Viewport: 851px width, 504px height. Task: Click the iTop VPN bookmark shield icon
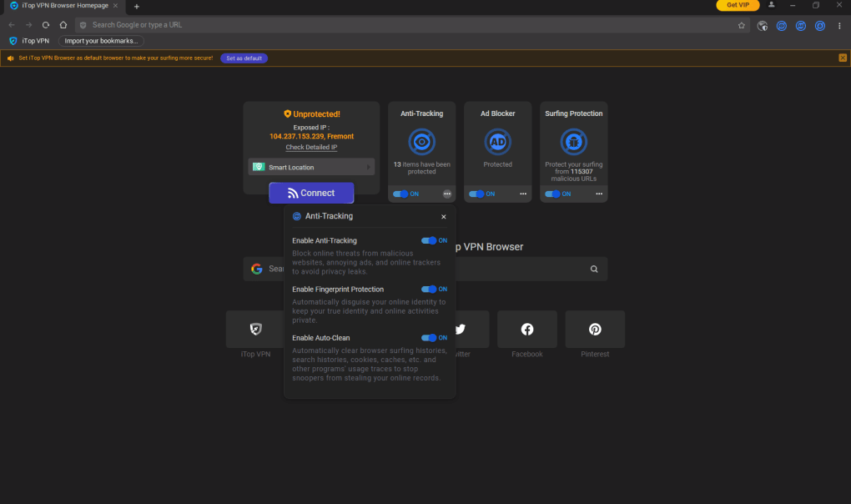point(13,41)
